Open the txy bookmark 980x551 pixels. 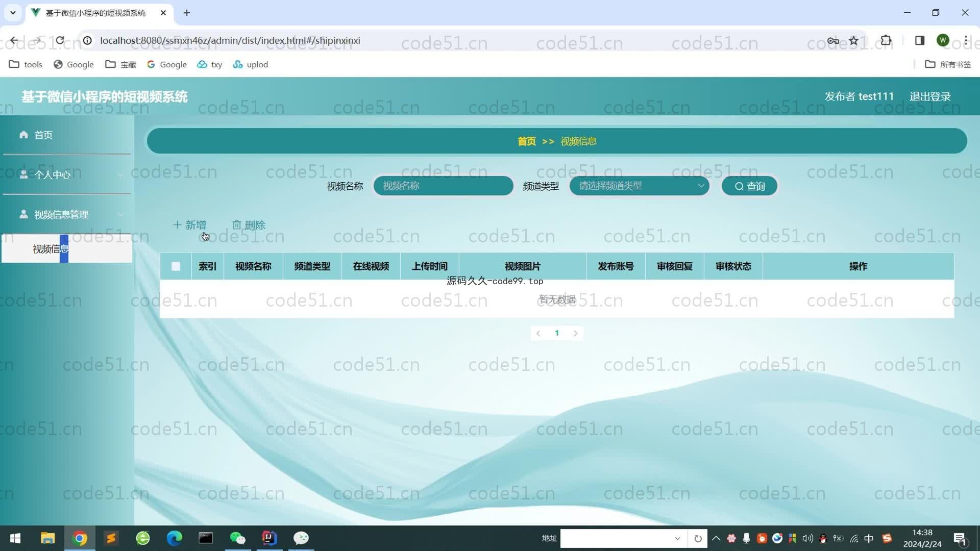click(210, 64)
